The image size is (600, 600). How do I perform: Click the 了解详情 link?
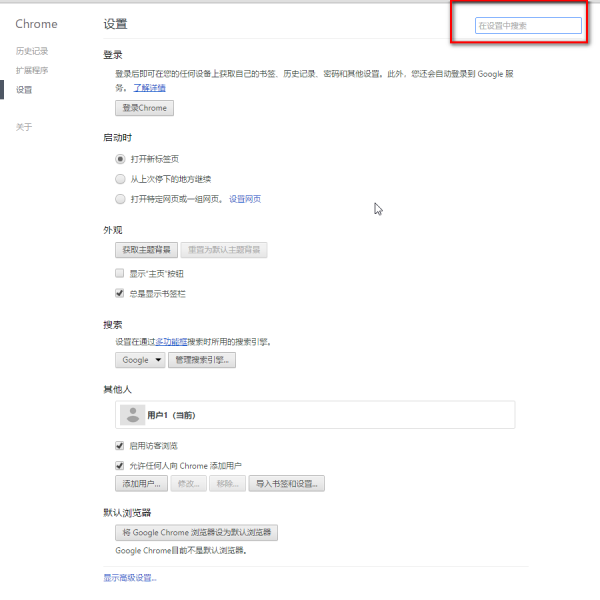pyautogui.click(x=149, y=88)
